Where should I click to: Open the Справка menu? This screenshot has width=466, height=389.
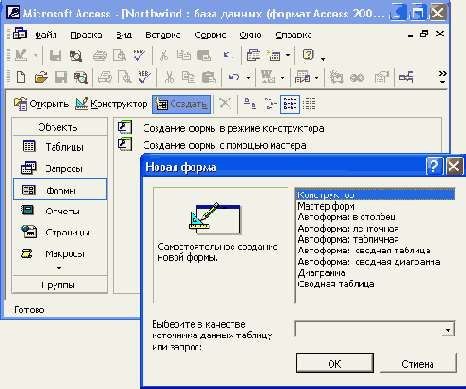(293, 35)
